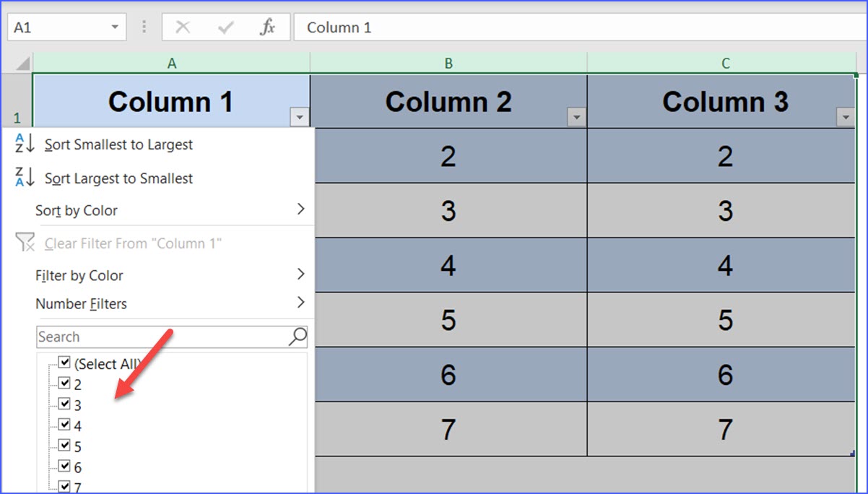Click the Sort Largest to Smallest icon

[x=25, y=177]
